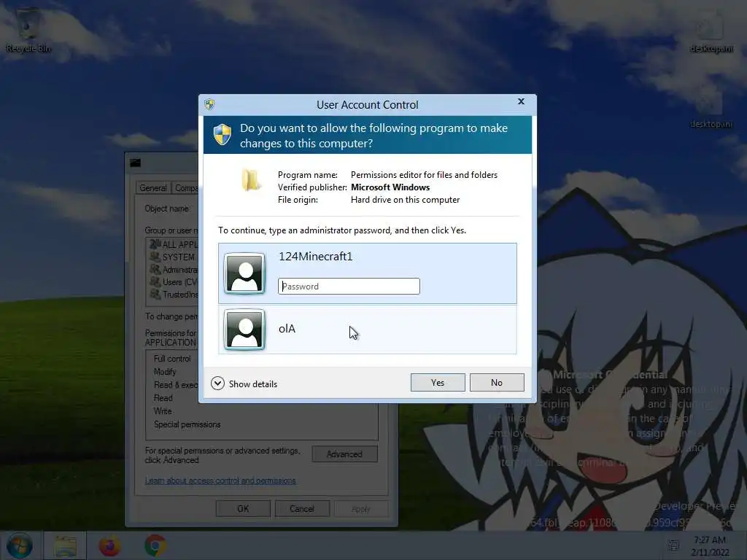The width and height of the screenshot is (747, 560).
Task: Click Write permission row
Action: pyautogui.click(x=163, y=411)
